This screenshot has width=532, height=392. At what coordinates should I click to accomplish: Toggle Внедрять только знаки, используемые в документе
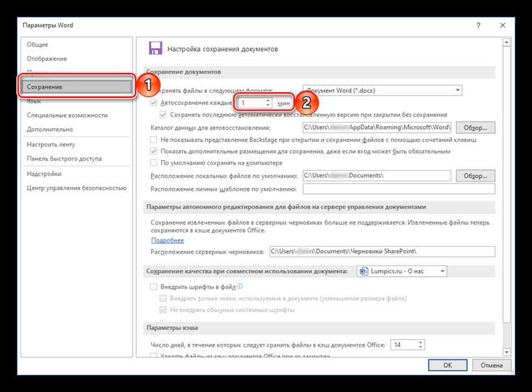(x=163, y=298)
